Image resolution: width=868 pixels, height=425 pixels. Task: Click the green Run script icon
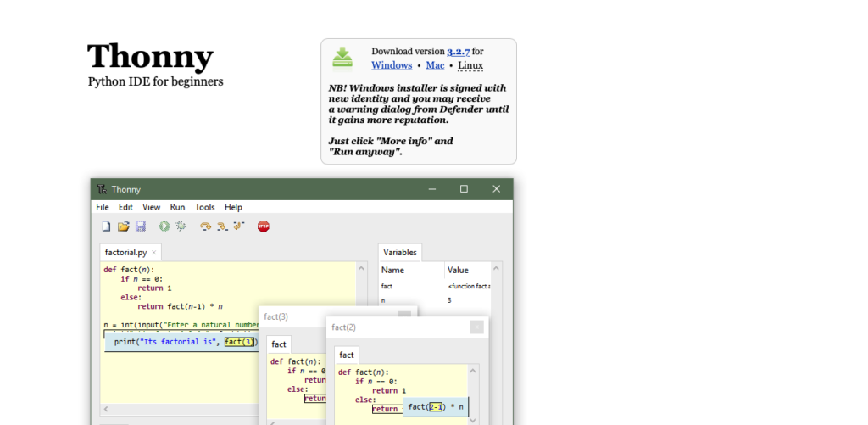(x=164, y=226)
